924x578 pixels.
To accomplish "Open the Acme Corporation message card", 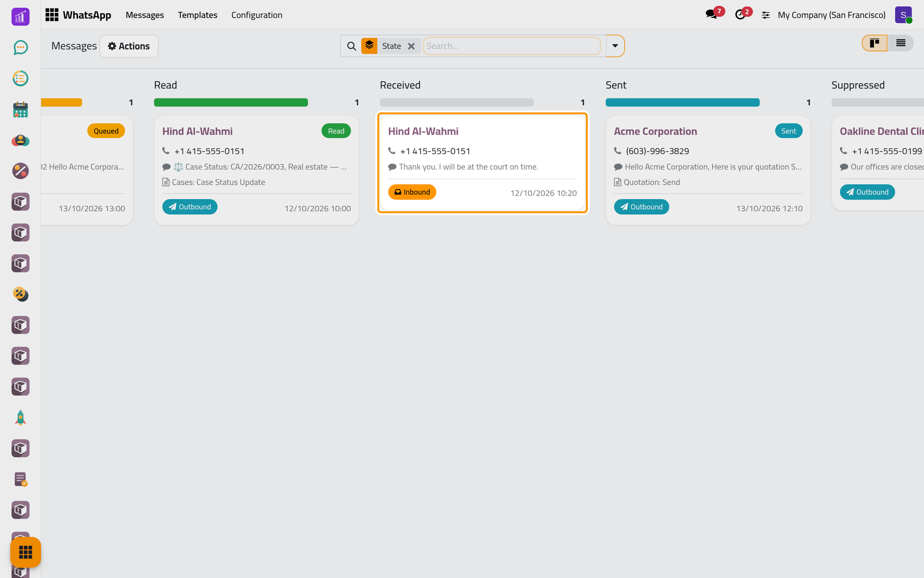I will [708, 170].
